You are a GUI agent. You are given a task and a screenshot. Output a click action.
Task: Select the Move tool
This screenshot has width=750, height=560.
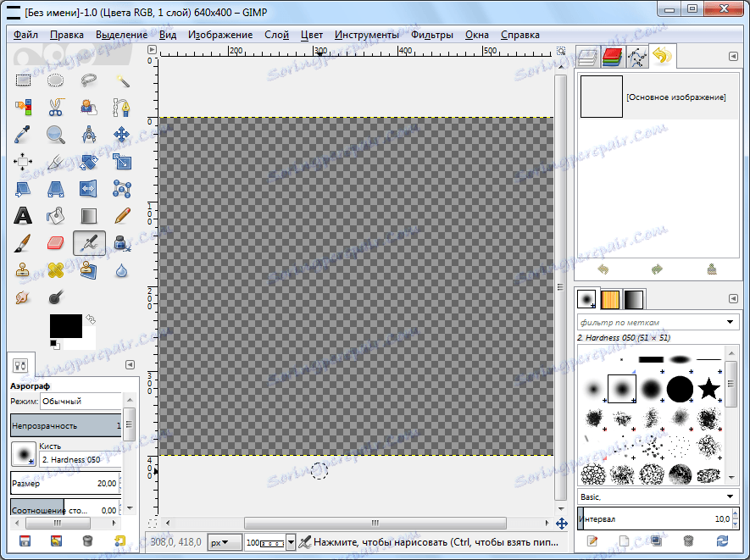pos(122,135)
